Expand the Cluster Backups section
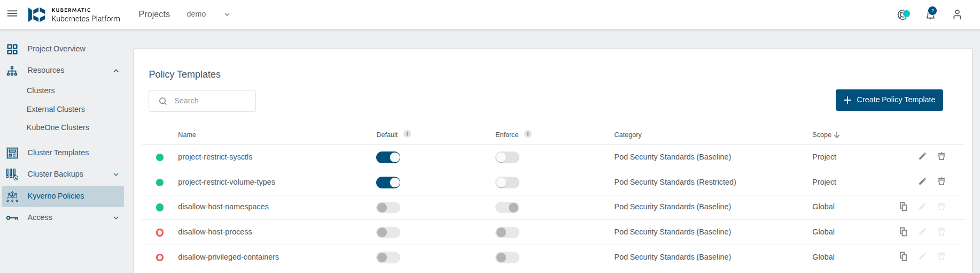The height and width of the screenshot is (273, 980). point(116,175)
